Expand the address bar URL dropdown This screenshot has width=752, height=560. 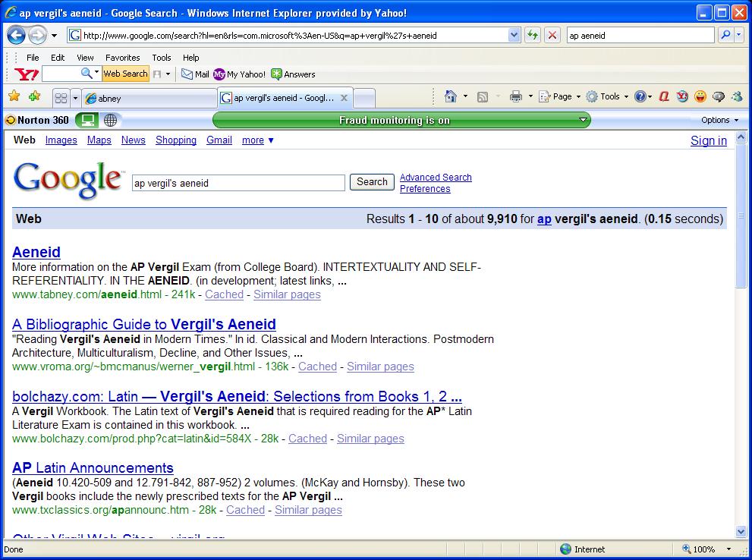(x=514, y=35)
